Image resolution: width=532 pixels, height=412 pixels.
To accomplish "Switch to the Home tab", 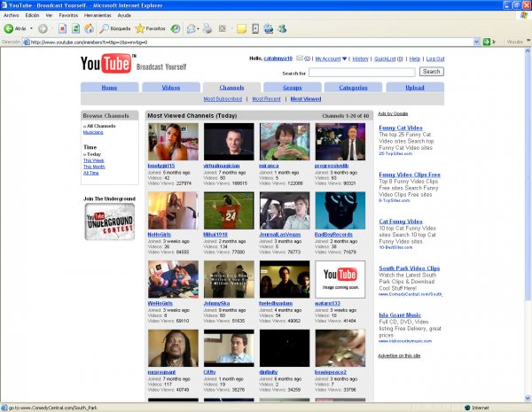I will [x=109, y=88].
